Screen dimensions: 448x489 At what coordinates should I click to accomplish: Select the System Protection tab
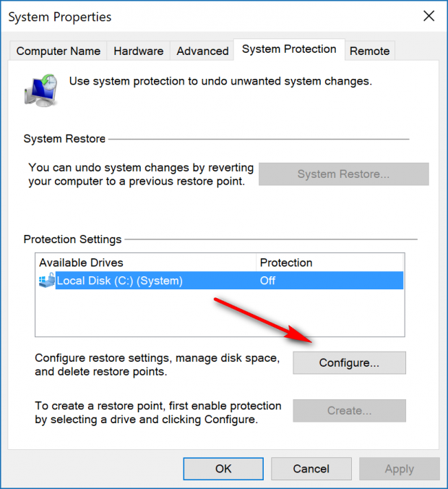point(289,49)
